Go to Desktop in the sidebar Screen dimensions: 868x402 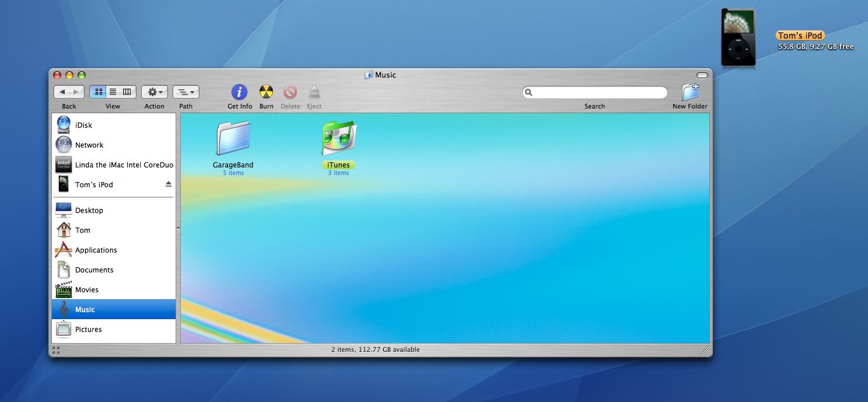(114, 210)
